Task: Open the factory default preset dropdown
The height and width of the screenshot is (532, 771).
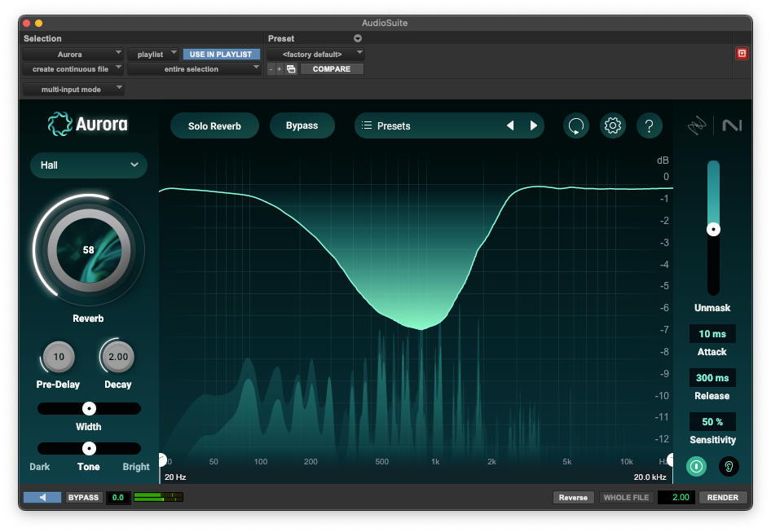Action: [315, 54]
